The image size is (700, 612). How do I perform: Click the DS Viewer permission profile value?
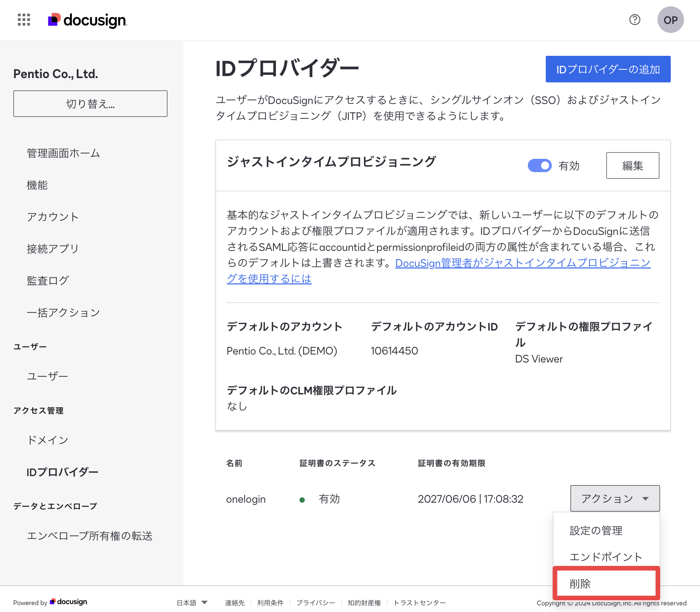[539, 359]
